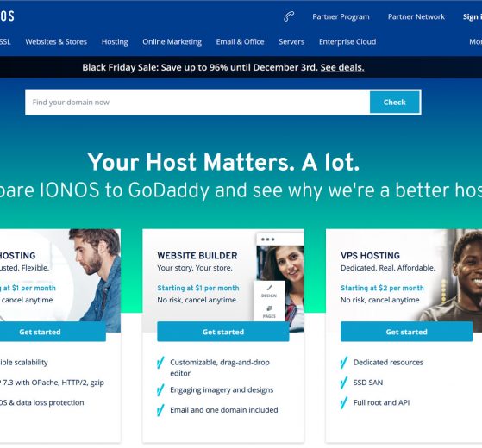Viewport: 482px width, 448px height.
Task: Click 'Engaging imagery and designs' text
Action: pyautogui.click(x=222, y=390)
